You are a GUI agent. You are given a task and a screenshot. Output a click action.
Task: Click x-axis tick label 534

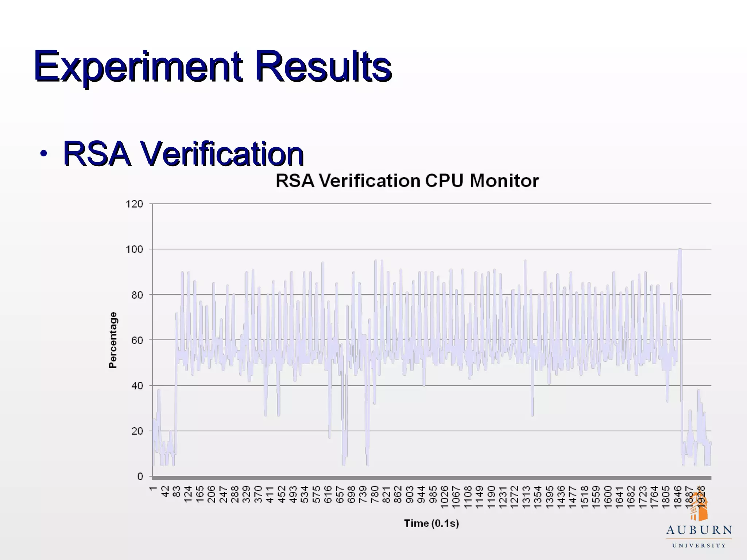click(305, 494)
